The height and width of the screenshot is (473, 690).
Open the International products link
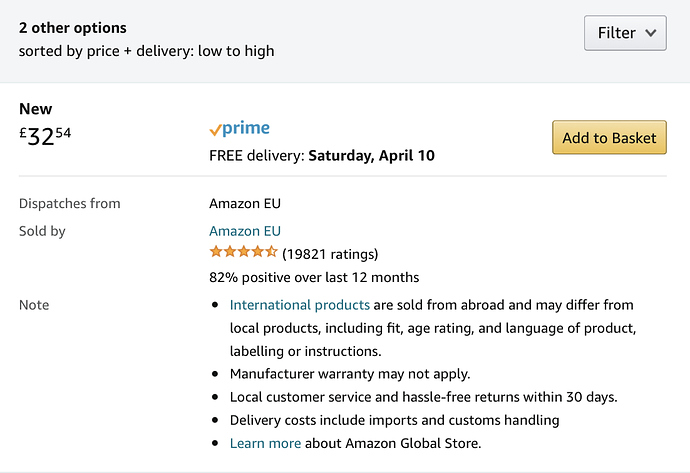coord(300,305)
